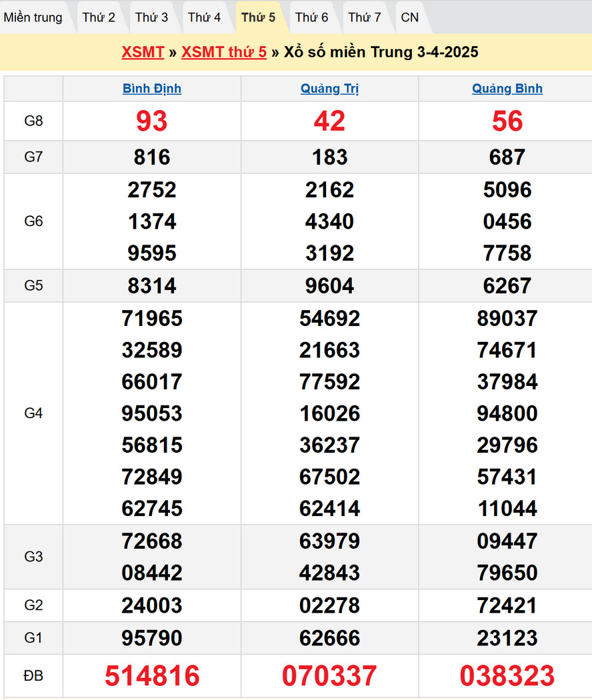Screen dimensions: 592x700
Task: Click the Quảng Trị column header link
Action: click(329, 89)
